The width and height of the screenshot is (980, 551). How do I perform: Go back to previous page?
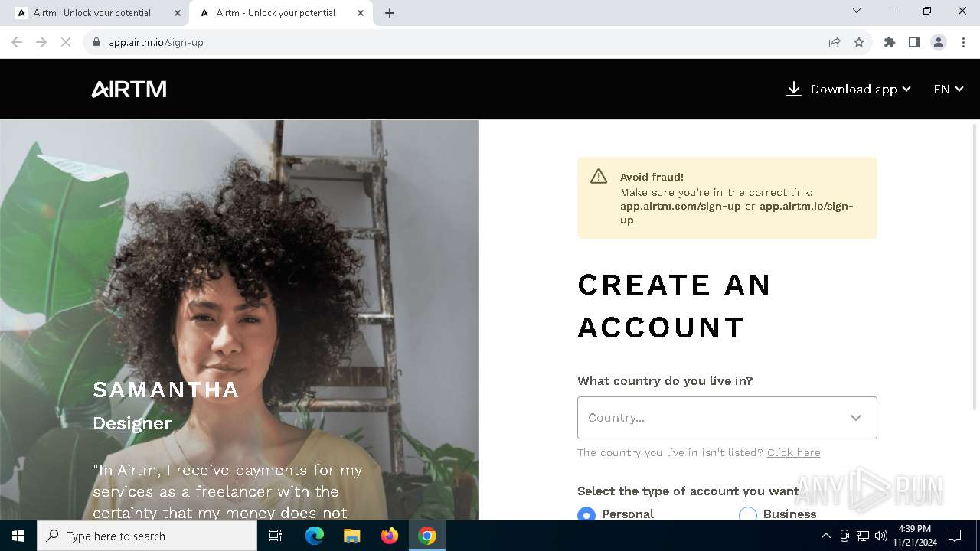click(17, 42)
